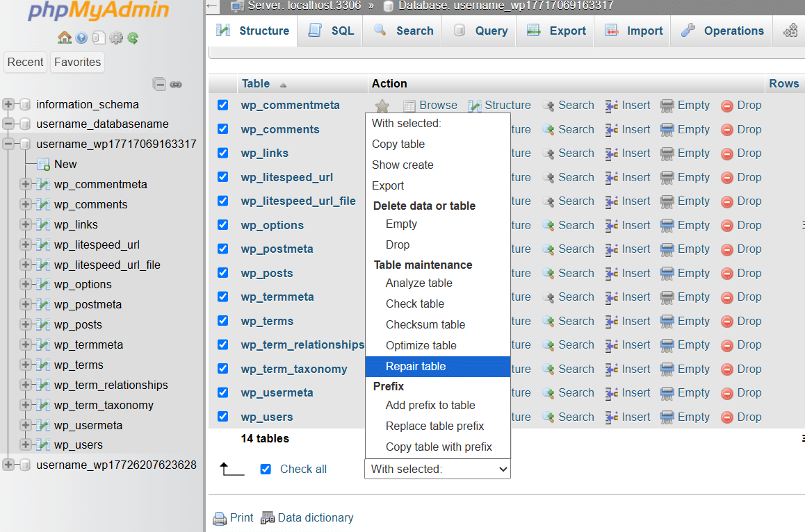The image size is (805, 532).
Task: Expand the information_schema database node
Action: pos(8,105)
